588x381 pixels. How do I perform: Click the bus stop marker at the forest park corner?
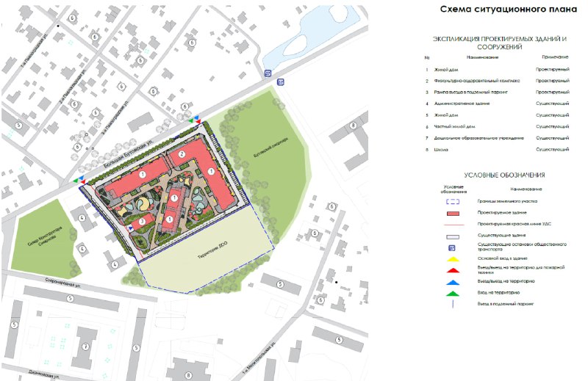pos(281,81)
